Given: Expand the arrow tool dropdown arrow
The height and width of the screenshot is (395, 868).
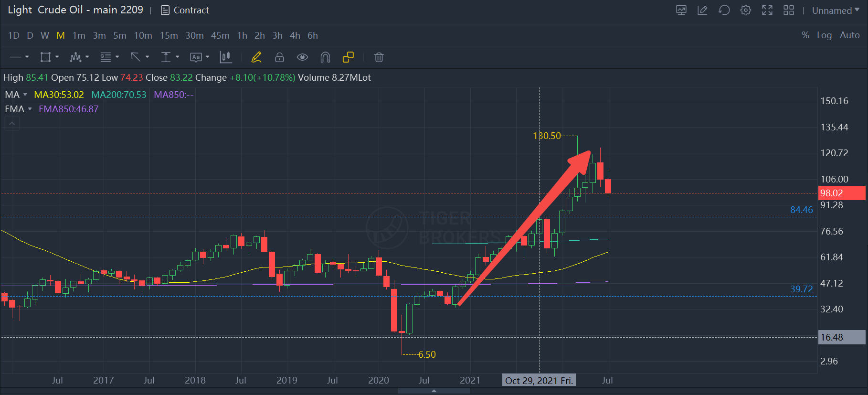Looking at the screenshot, I should (x=148, y=57).
